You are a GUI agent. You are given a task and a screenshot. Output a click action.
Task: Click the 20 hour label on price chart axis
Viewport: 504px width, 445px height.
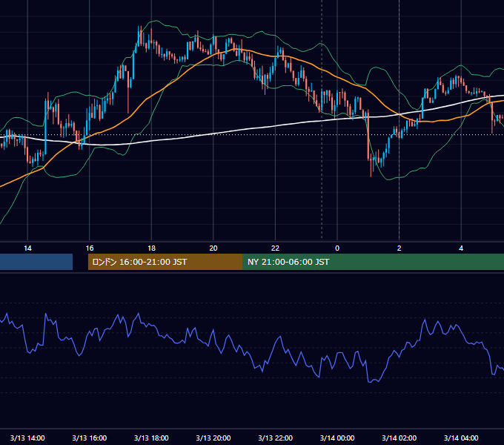pyautogui.click(x=213, y=248)
